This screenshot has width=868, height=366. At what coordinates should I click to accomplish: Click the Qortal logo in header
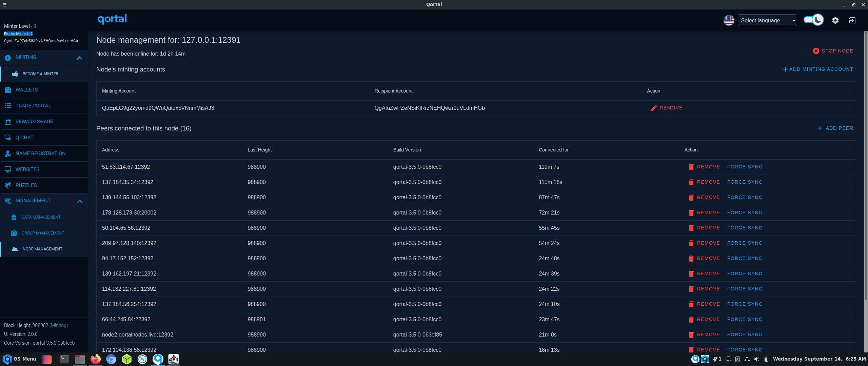112,19
